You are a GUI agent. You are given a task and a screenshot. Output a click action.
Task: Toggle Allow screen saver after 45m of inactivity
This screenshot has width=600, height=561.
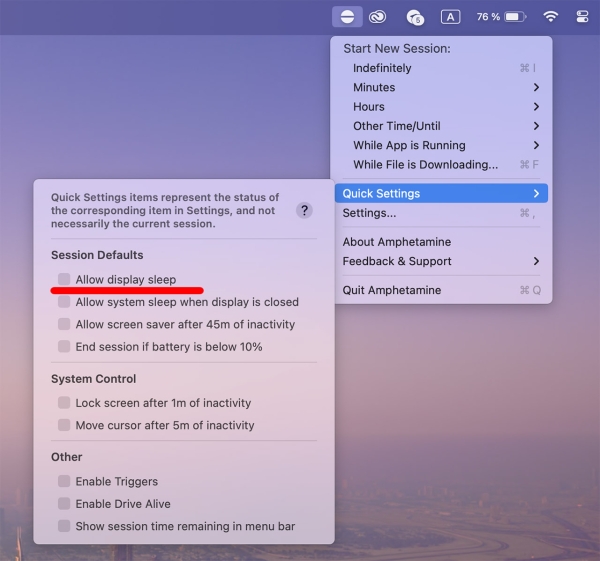coord(64,324)
